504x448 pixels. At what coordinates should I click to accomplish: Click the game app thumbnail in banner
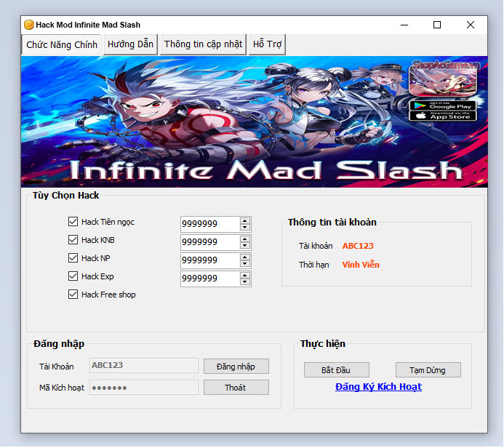443,81
